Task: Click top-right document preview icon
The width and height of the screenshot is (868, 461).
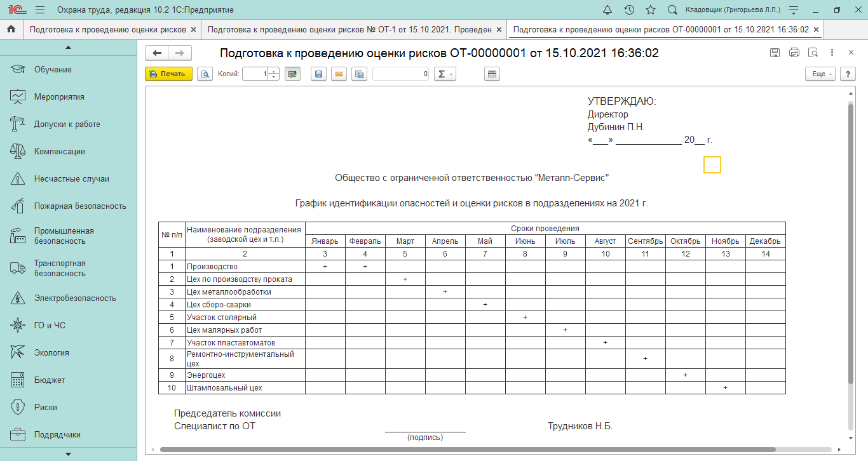Action: [813, 53]
